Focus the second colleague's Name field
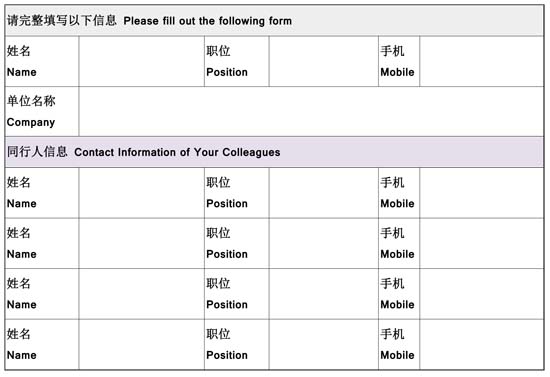This screenshot has height=377, width=550. (x=142, y=243)
